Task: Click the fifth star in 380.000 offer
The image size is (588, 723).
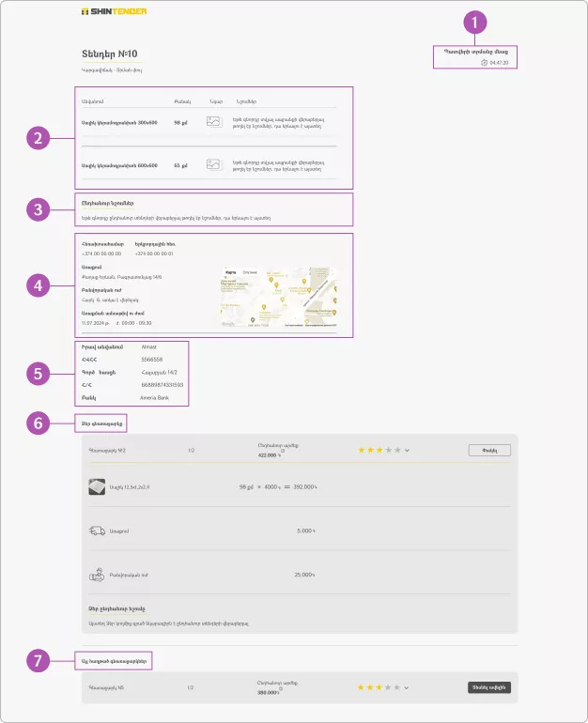Action: (397, 687)
